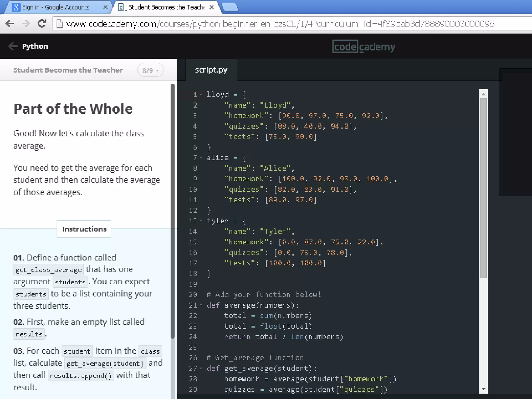Click the Part of the Whole heading
Viewport: 532px width, 399px height.
[73, 109]
